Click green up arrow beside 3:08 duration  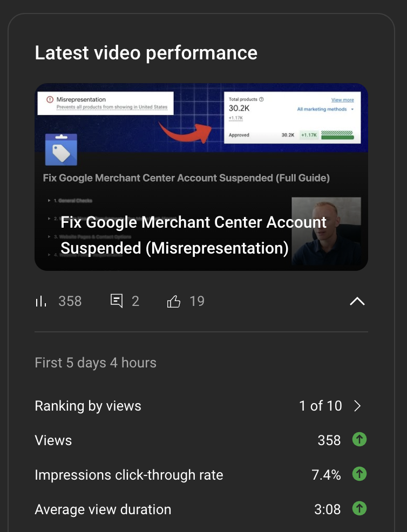point(359,509)
